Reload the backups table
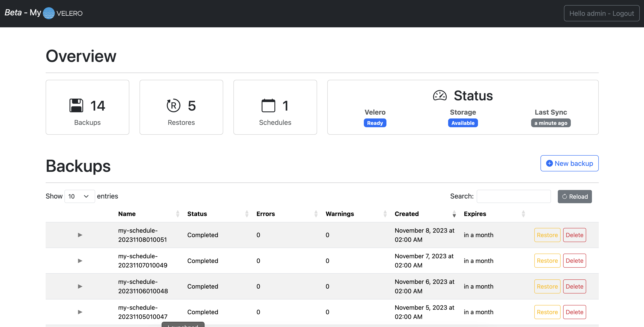 (x=574, y=197)
